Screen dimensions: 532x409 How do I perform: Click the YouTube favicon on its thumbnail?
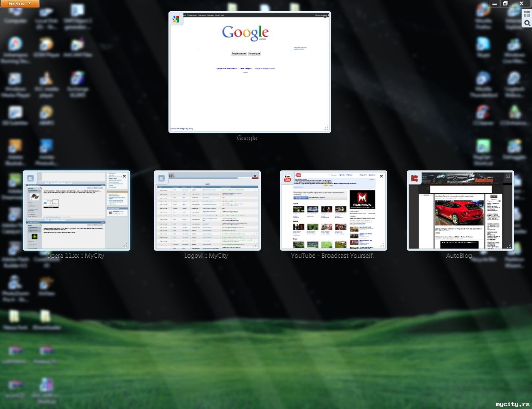(x=287, y=178)
